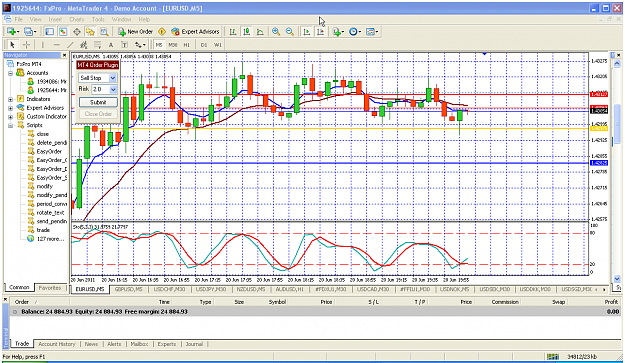
Task: Switch to the Favorites navigator tab
Action: coord(50,287)
